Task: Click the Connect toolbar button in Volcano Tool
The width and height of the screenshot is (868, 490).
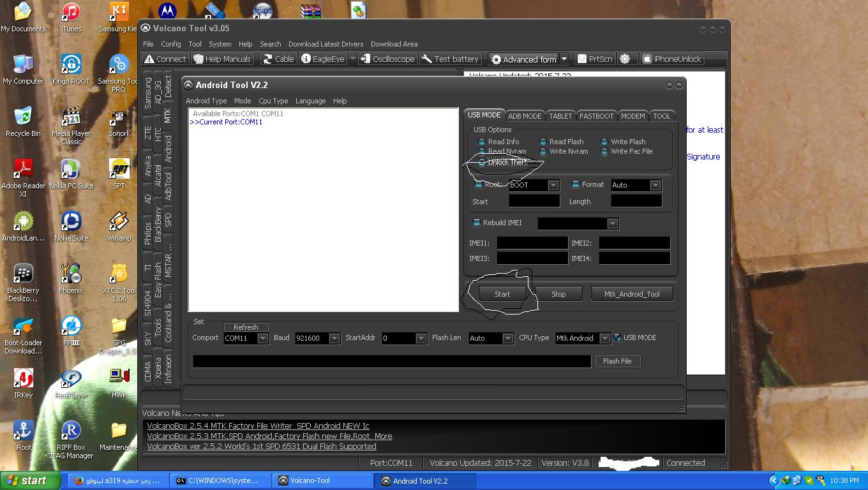Action: 165,59
